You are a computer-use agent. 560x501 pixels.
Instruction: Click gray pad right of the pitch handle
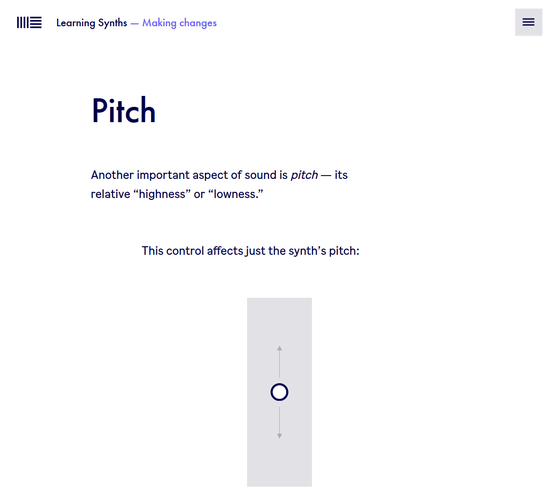[x=300, y=392]
